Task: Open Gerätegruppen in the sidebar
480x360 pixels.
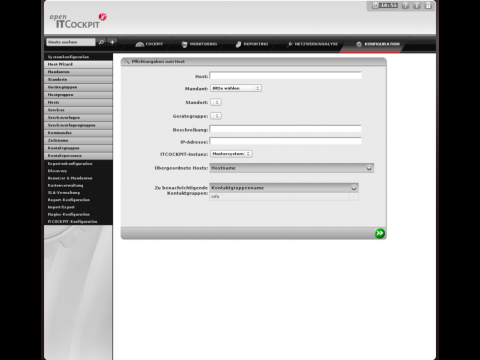Action: coord(78,87)
